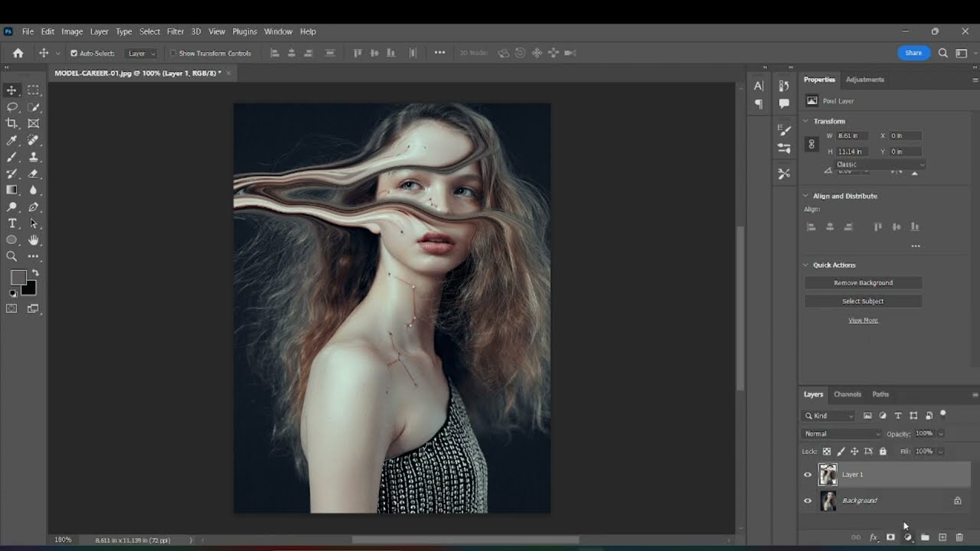
Task: Go to Photoshop Home screen
Action: (x=18, y=53)
